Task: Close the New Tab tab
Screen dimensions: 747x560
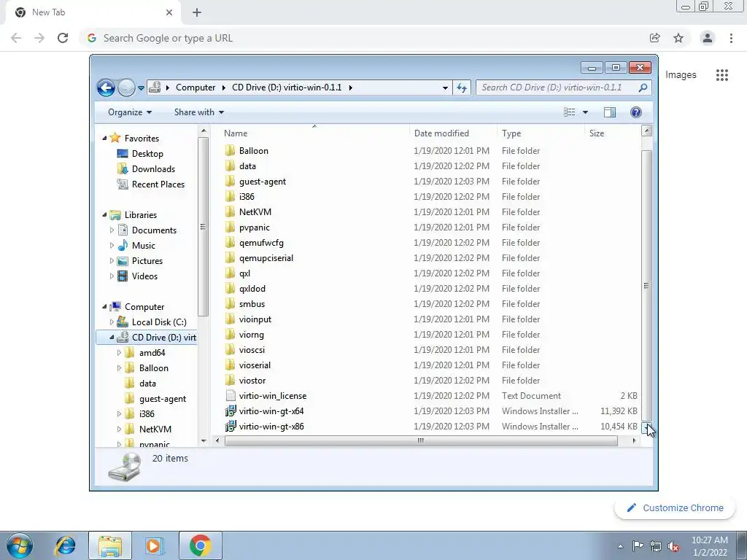Action: 169,12
